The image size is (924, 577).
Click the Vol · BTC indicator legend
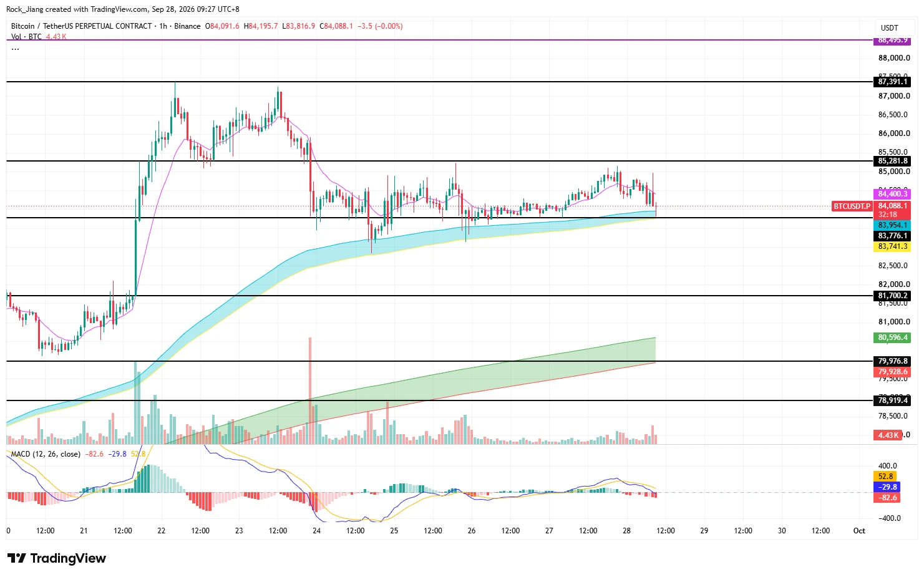tap(26, 37)
